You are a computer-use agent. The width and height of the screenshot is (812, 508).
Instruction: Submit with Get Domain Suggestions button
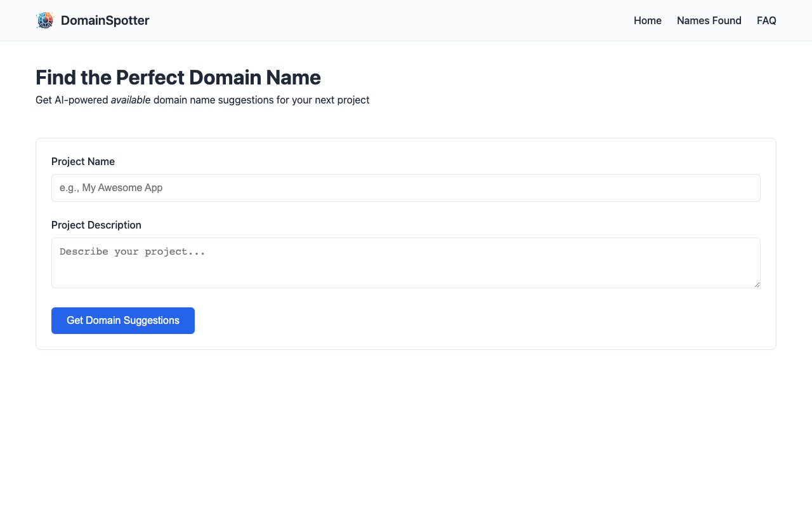[x=123, y=321]
